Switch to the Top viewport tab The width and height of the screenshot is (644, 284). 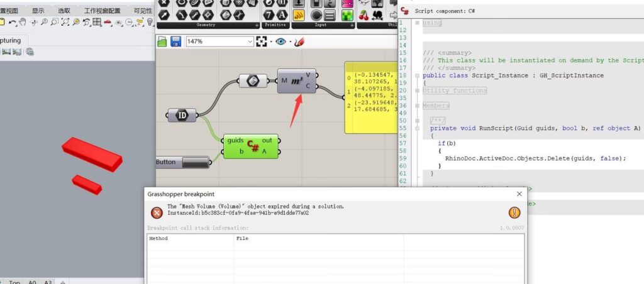click(x=14, y=282)
